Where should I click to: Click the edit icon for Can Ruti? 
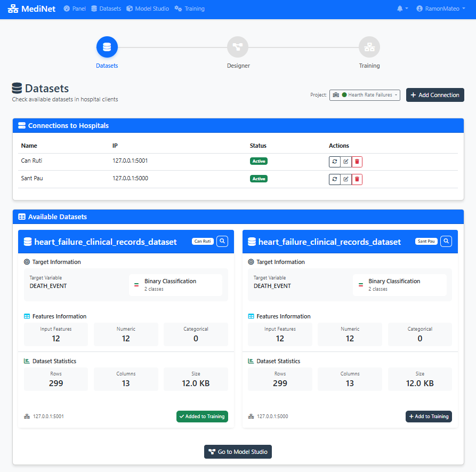(346, 162)
